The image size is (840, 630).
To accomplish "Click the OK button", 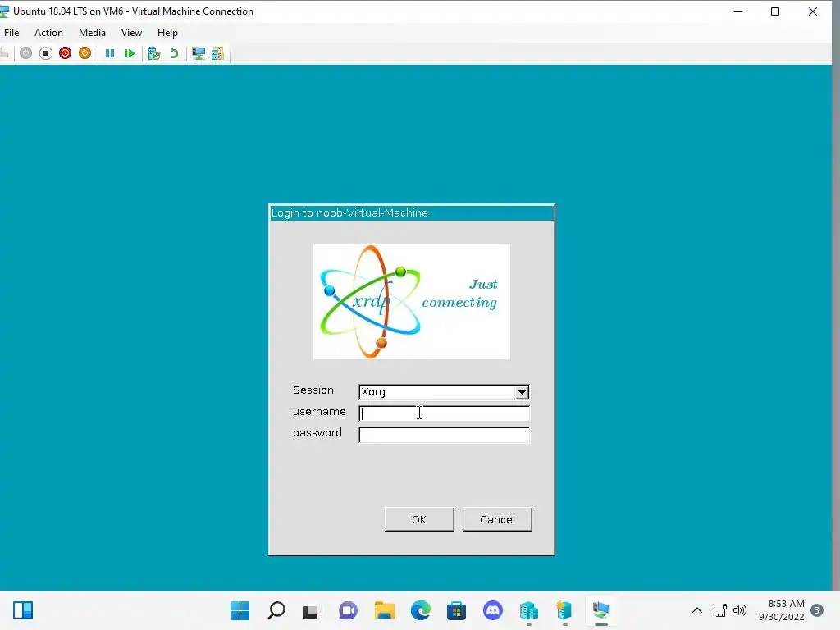I will tap(419, 519).
